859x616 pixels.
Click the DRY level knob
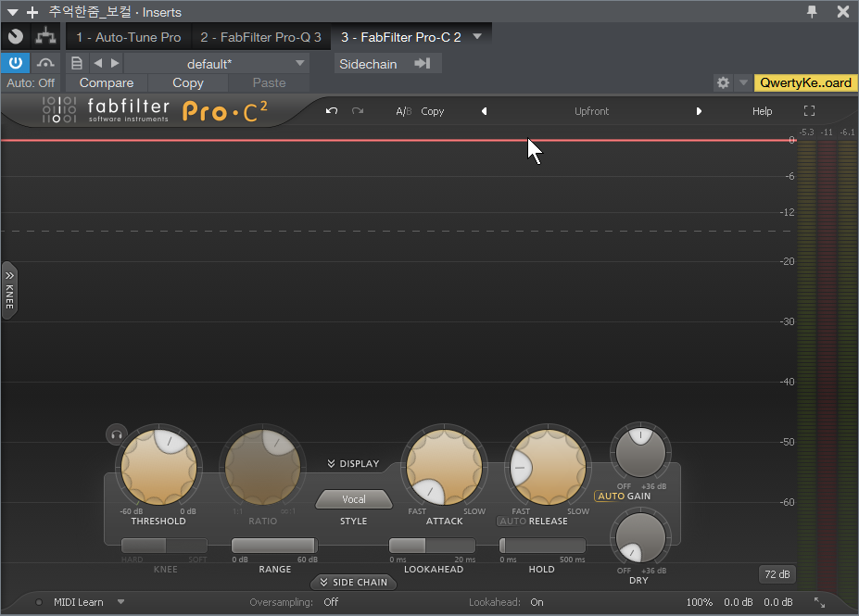click(x=640, y=537)
